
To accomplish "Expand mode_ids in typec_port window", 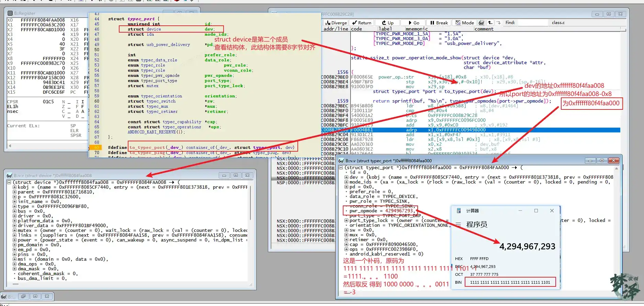I will click(x=346, y=182).
